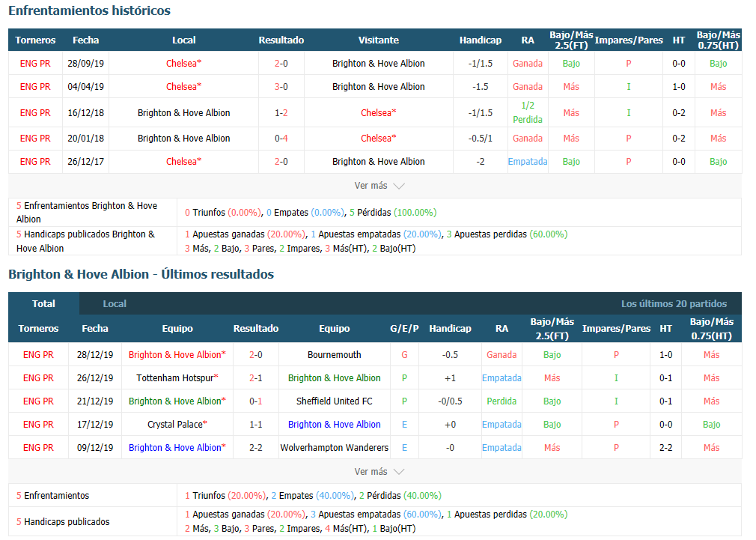Open the 2-0 result against Bournemouth
The height and width of the screenshot is (540, 756).
click(255, 355)
